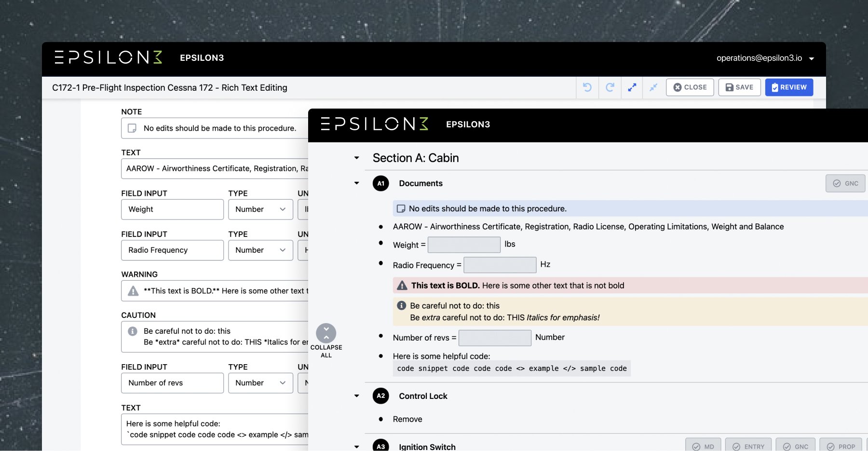
Task: Collapse step A1 Documents
Action: 357,183
